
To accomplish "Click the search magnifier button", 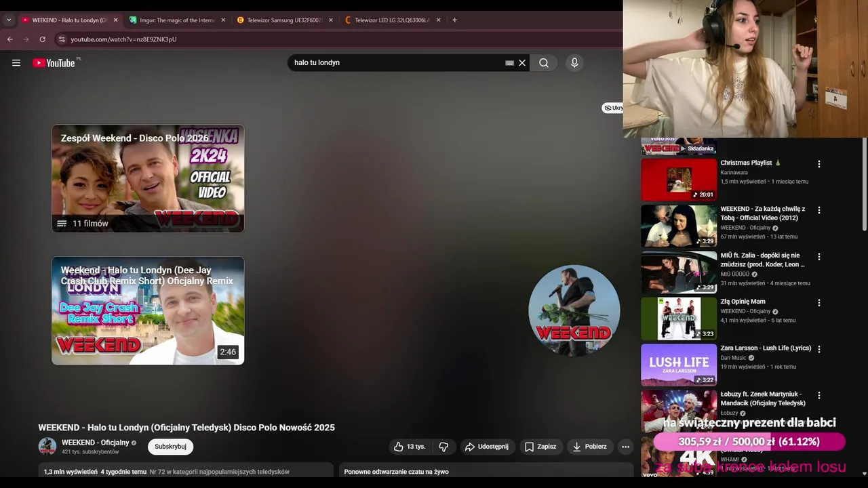I will click(x=544, y=63).
